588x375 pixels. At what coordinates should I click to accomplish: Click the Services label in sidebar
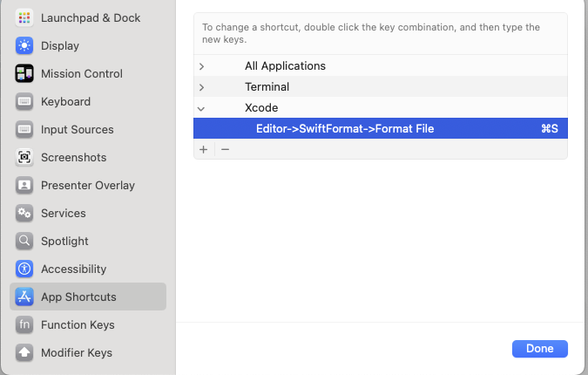[x=64, y=213]
